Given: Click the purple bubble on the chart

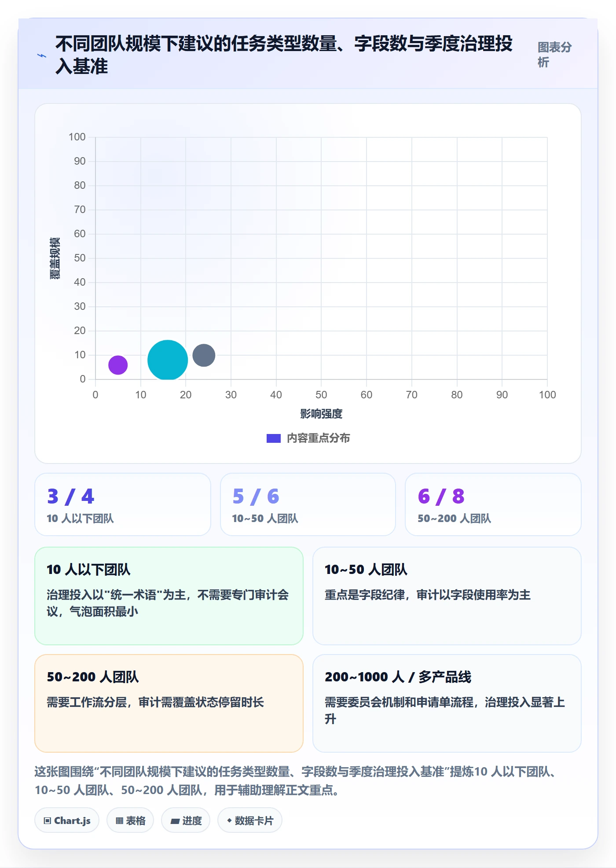Looking at the screenshot, I should 118,365.
